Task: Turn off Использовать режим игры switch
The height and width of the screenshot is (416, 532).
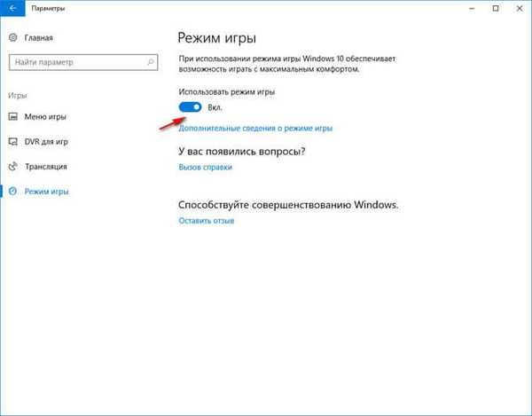Action: [x=190, y=107]
